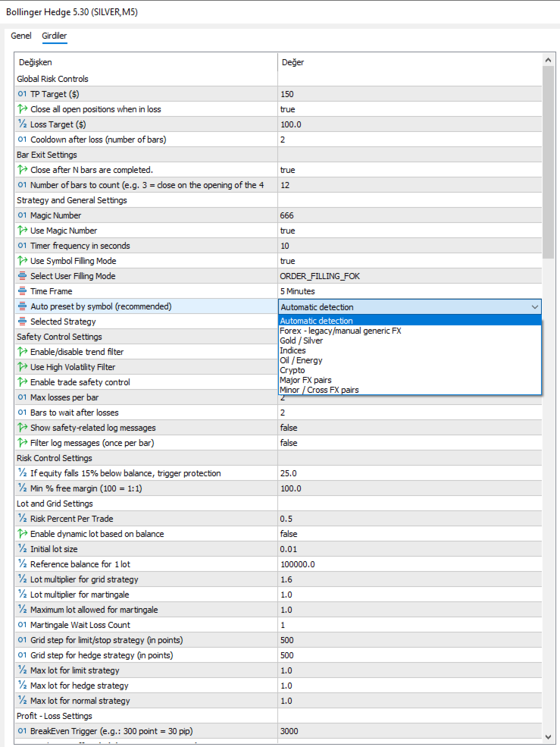Click the enum icon beside Time Frame
The width and height of the screenshot is (560, 747).
tap(22, 291)
